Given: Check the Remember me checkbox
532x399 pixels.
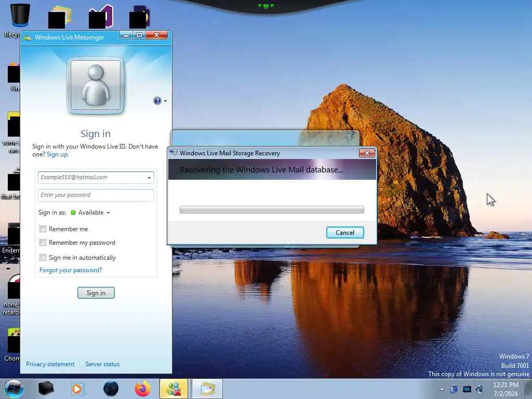Looking at the screenshot, I should tap(43, 229).
